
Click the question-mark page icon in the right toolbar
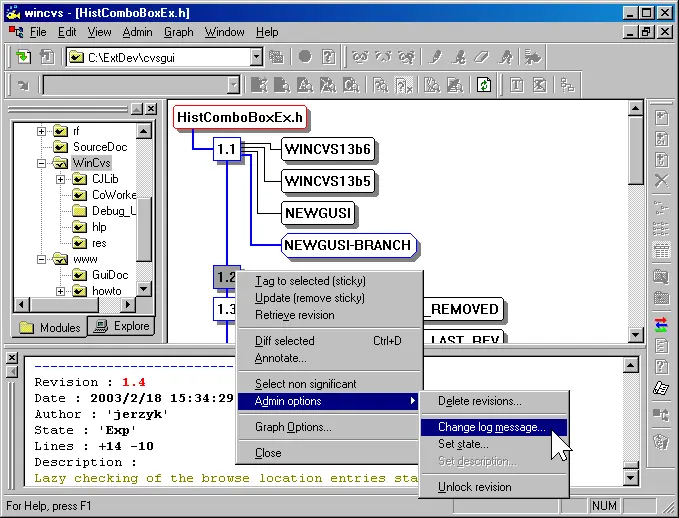pyautogui.click(x=661, y=367)
